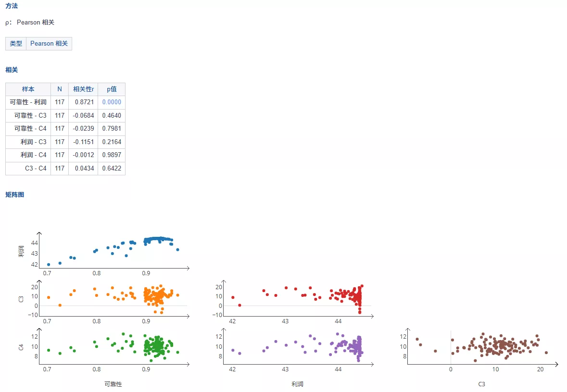Click the blue 利润 vs 可靠性 scatter plot
Screen dimensions: 567x392
[114, 251]
